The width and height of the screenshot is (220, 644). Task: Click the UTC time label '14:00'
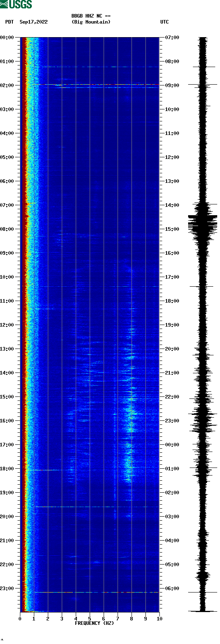pyautogui.click(x=172, y=205)
